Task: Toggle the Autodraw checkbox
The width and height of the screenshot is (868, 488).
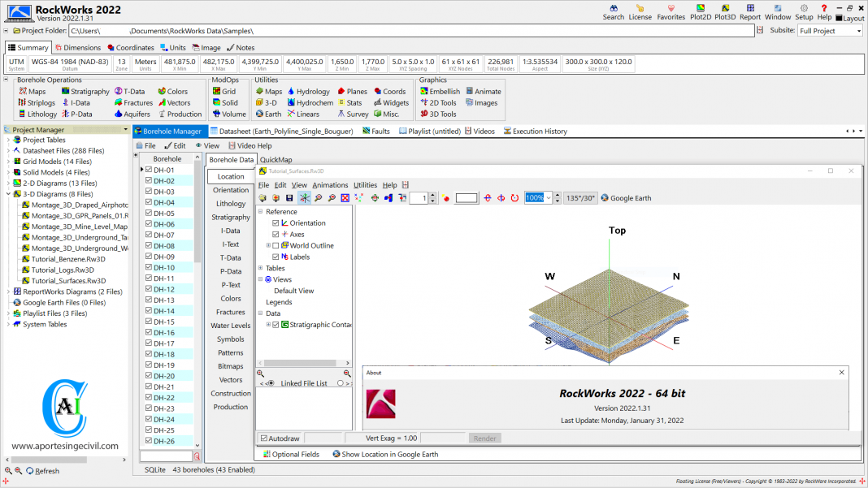Action: click(x=264, y=438)
